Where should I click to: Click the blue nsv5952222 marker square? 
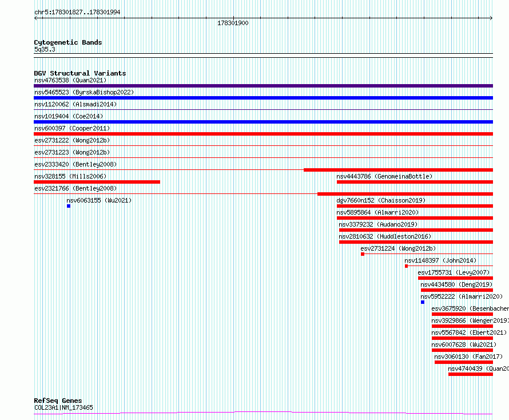coord(423,302)
